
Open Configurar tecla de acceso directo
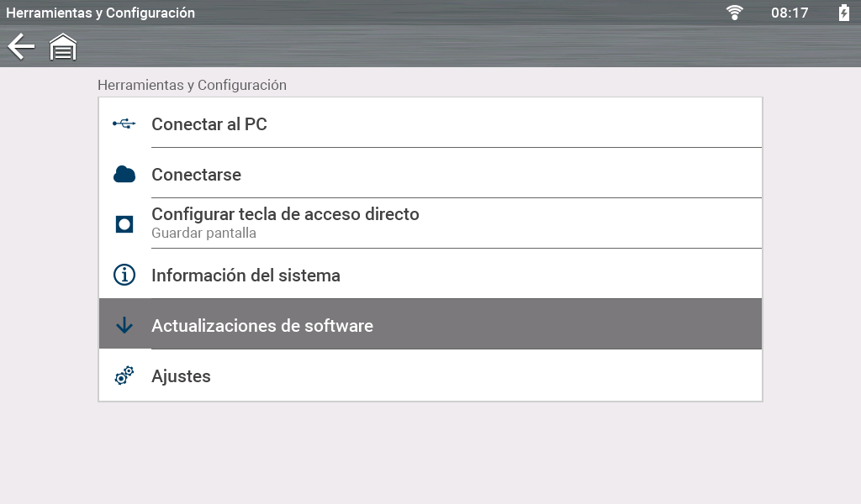click(x=285, y=214)
